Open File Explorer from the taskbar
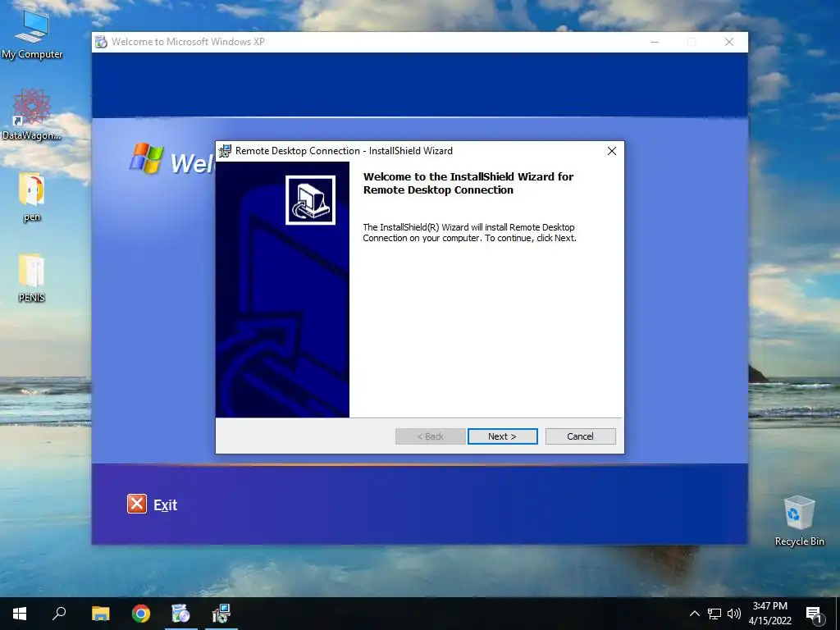Image resolution: width=840 pixels, height=630 pixels. 100,614
